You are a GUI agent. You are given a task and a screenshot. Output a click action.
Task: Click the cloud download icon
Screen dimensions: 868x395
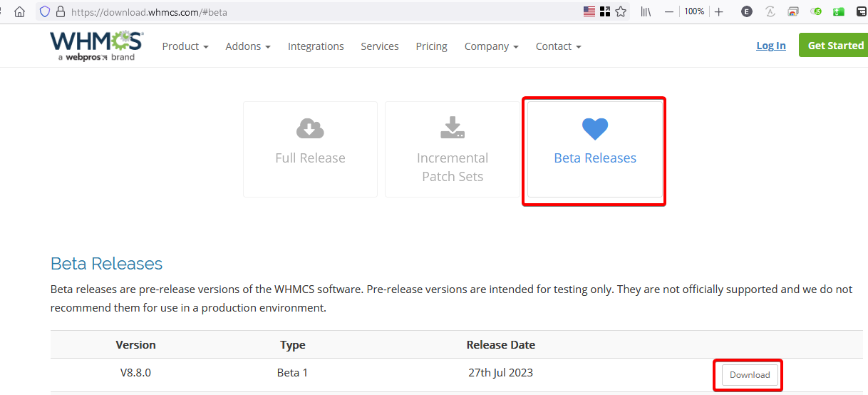coord(310,128)
